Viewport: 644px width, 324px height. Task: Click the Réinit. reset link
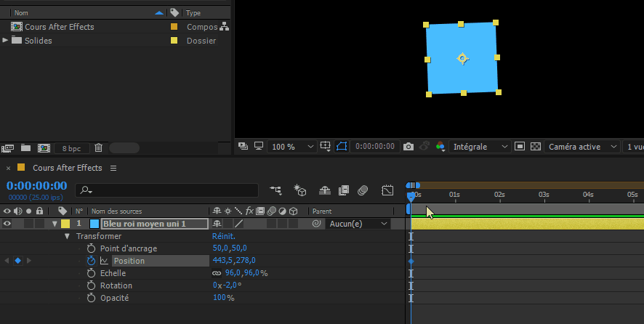[x=224, y=236]
